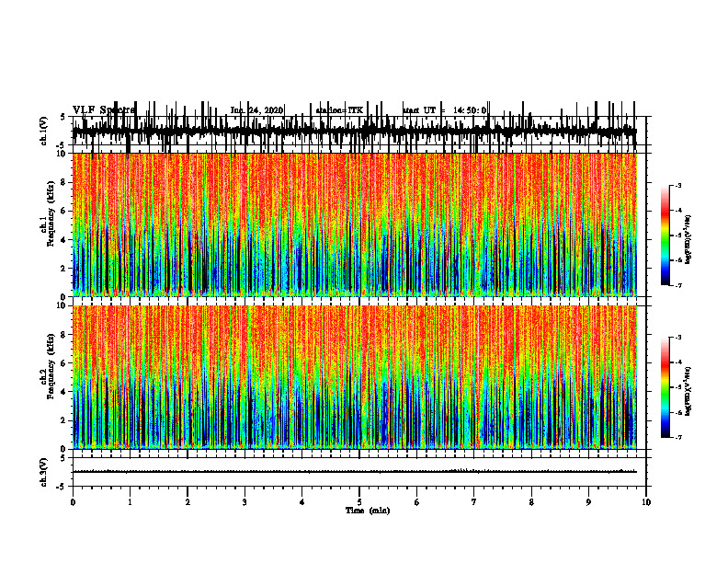Image resolution: width=728 pixels, height=563 pixels.
Task: Click the ch.1 frequency tick label '10'
Action: point(61,154)
